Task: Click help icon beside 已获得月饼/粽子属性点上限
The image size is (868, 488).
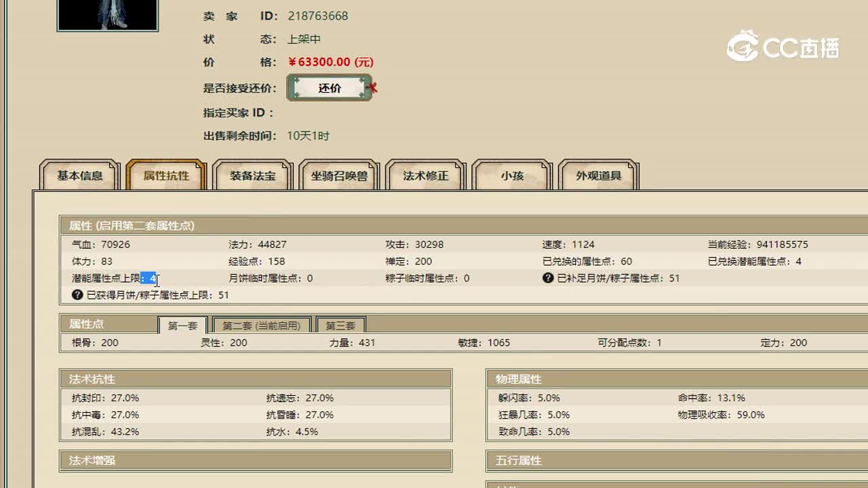Action: (77, 295)
